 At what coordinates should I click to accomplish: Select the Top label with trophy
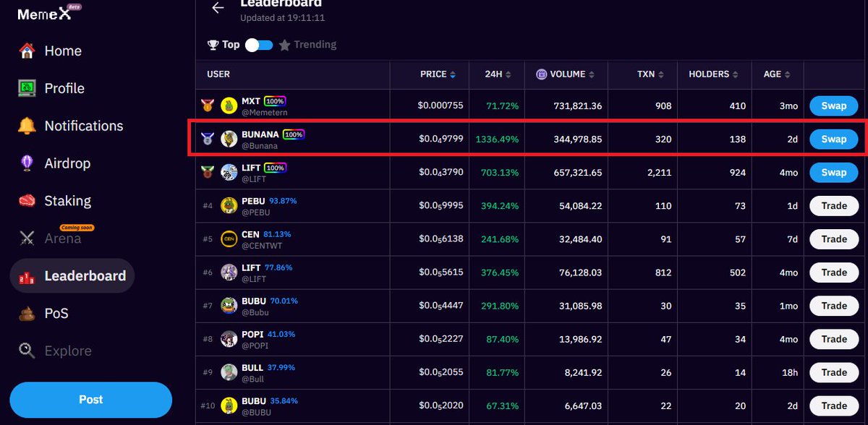click(224, 45)
